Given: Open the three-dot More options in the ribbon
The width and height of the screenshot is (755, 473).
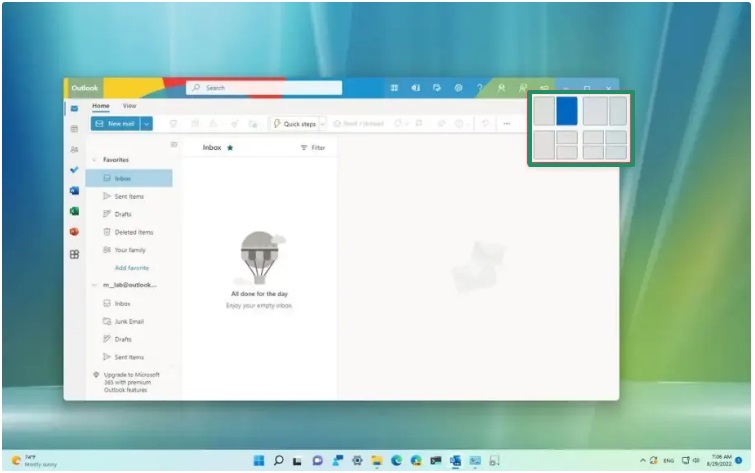Looking at the screenshot, I should click(507, 124).
